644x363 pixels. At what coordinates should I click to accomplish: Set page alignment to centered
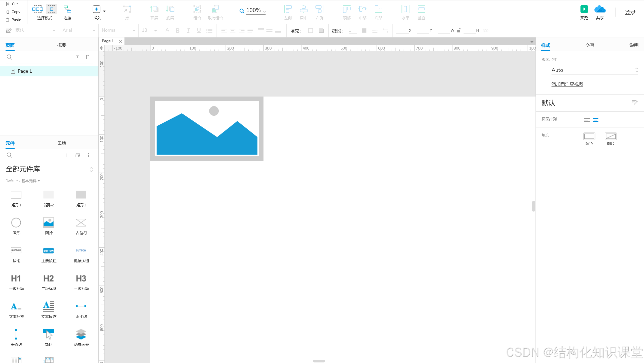(595, 120)
